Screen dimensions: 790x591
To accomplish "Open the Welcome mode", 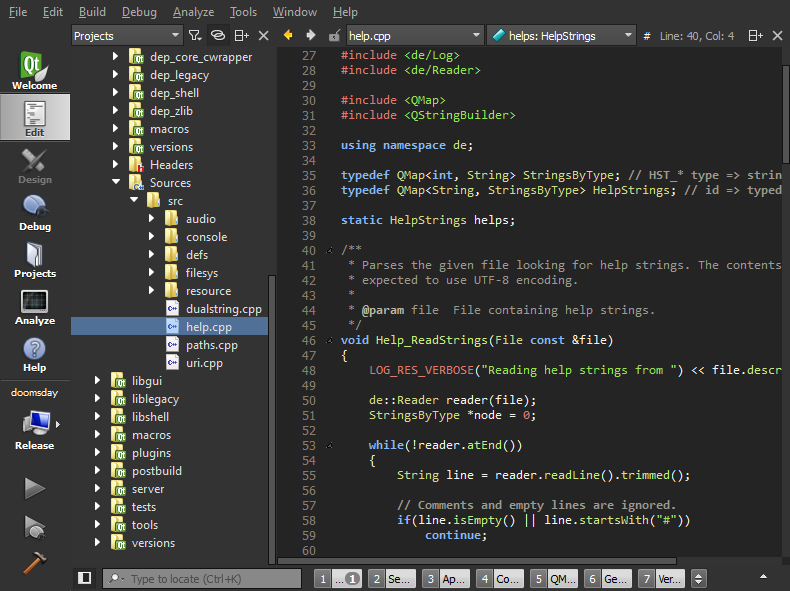I will click(x=34, y=71).
